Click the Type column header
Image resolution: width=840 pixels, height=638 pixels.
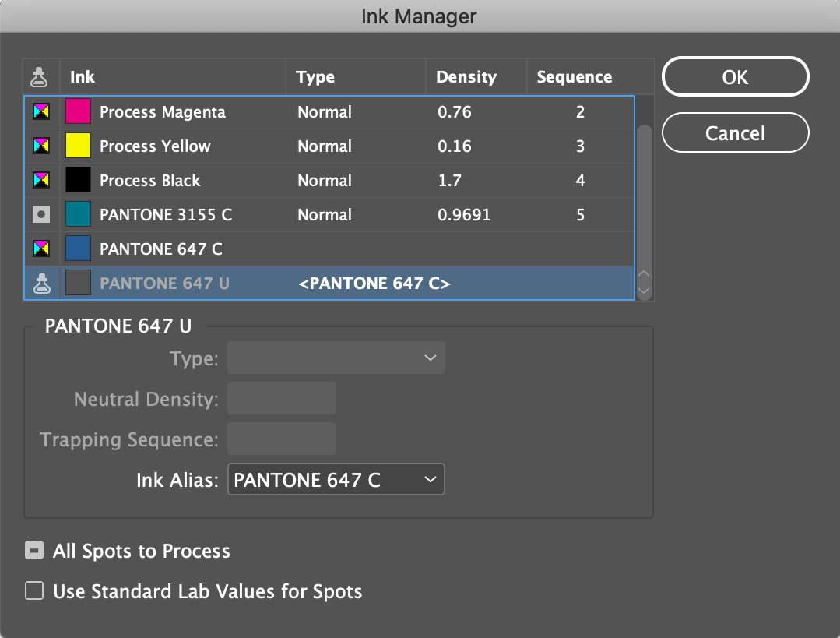point(356,76)
